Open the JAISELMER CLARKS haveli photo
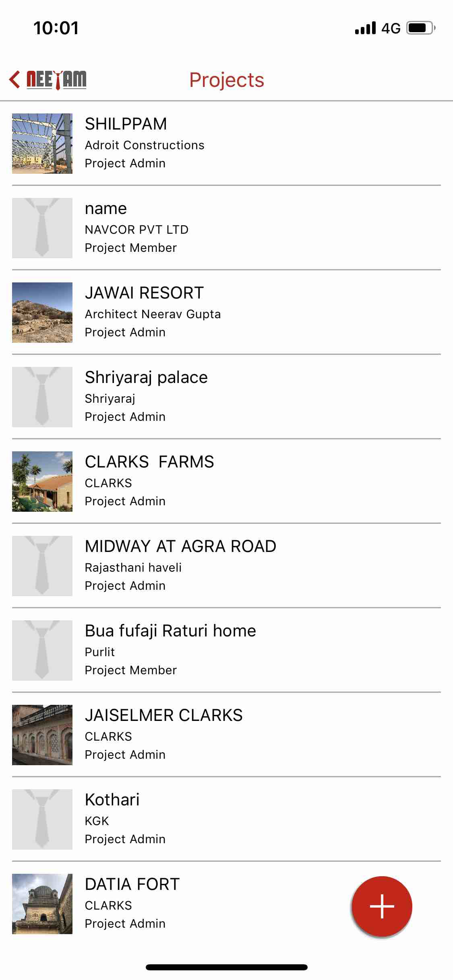The width and height of the screenshot is (453, 980). (42, 735)
